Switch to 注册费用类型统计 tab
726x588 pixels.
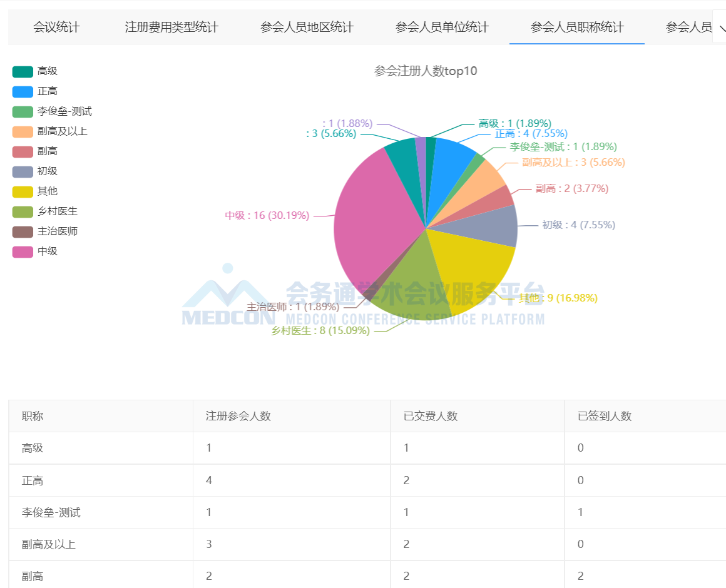point(171,28)
